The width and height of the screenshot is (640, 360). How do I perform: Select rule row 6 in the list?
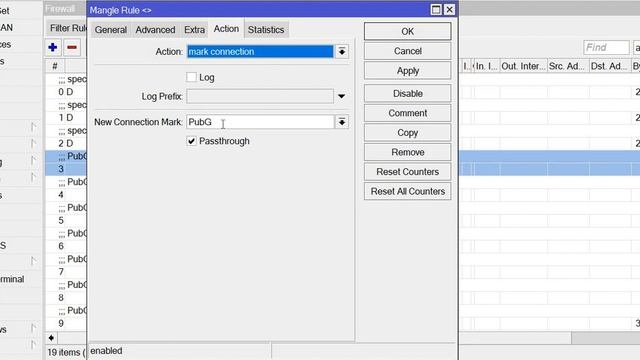[x=65, y=246]
